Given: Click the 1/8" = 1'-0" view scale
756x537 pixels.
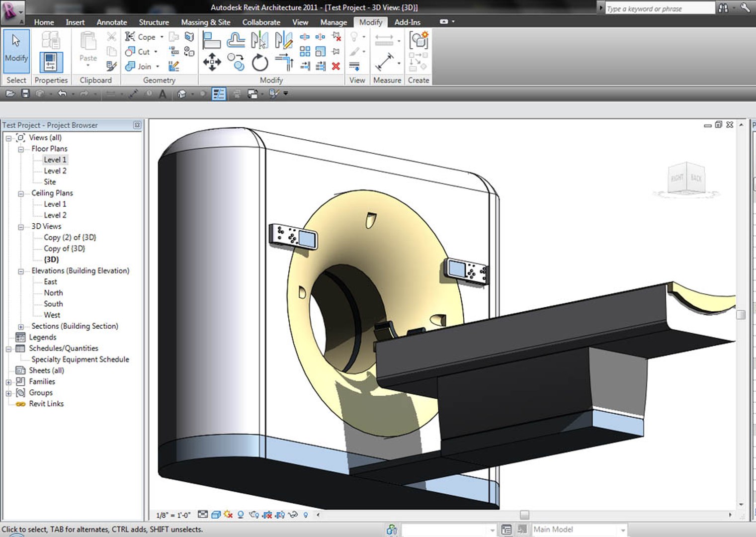Looking at the screenshot, I should pyautogui.click(x=173, y=515).
